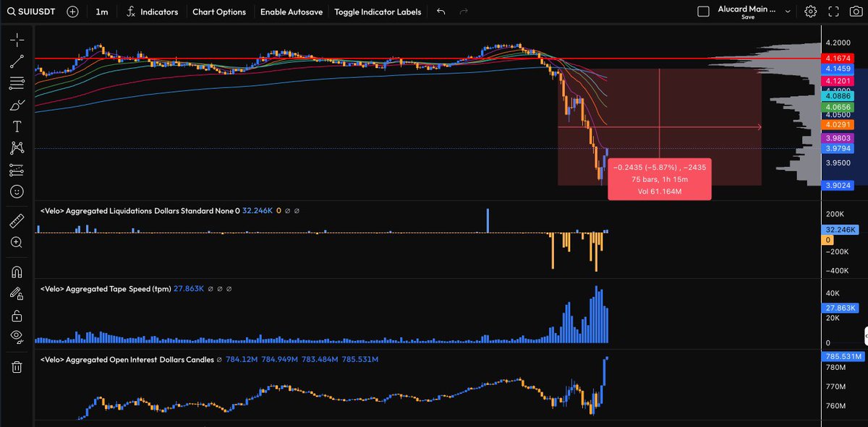Click the 3.9500 price scale value
This screenshot has width=868, height=427.
click(838, 163)
